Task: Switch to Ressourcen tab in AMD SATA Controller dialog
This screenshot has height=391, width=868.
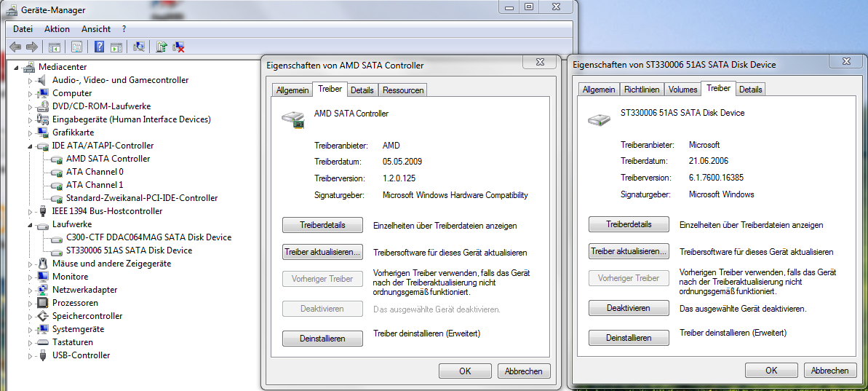Action: click(403, 90)
